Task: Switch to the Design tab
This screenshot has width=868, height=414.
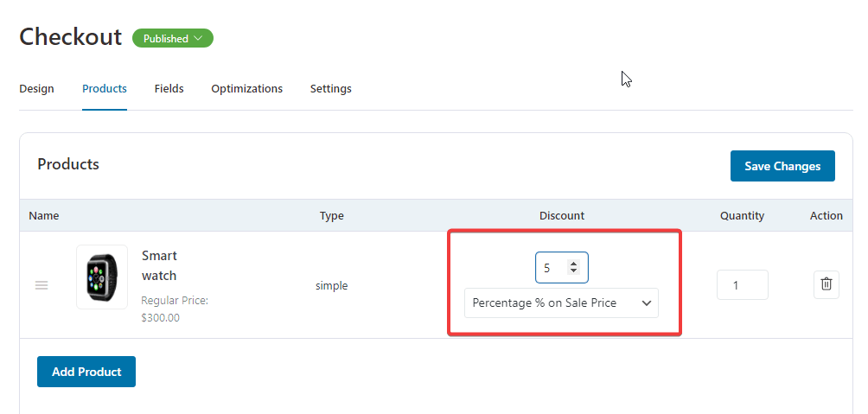Action: coord(36,88)
